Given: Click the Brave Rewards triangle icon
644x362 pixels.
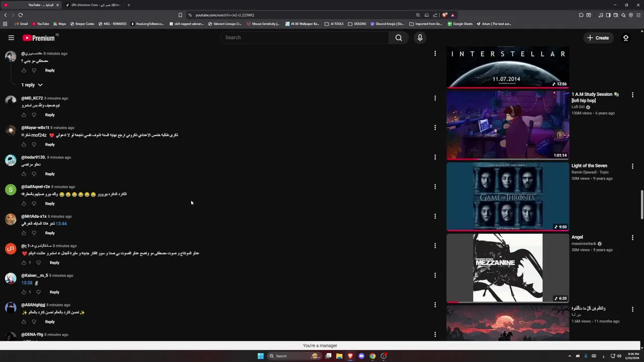Looking at the screenshot, I should [453, 15].
